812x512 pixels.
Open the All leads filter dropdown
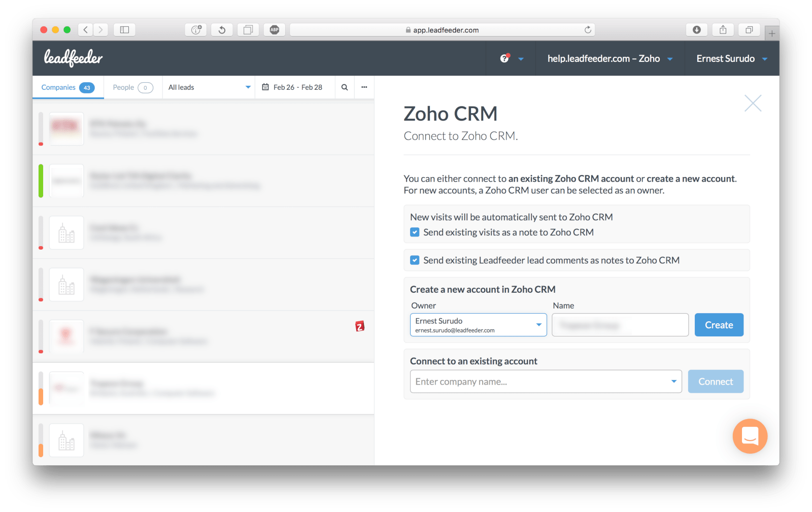click(208, 87)
